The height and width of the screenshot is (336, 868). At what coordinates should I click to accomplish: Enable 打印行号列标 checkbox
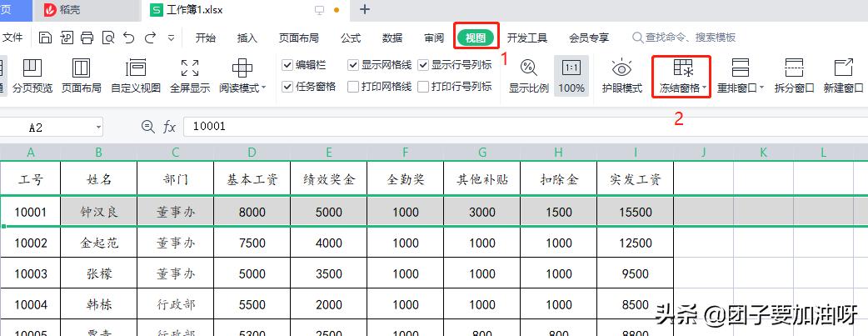tap(423, 87)
